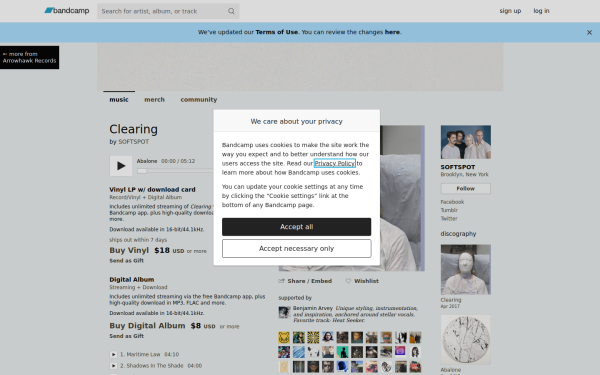Open the Tumblr link
This screenshot has width=600, height=375.
pos(449,210)
